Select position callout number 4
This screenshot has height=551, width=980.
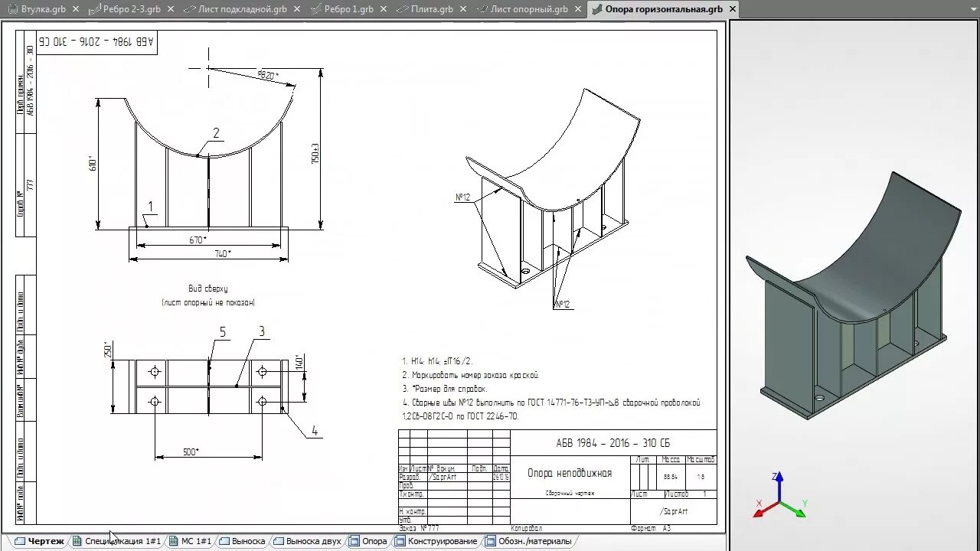pos(314,431)
